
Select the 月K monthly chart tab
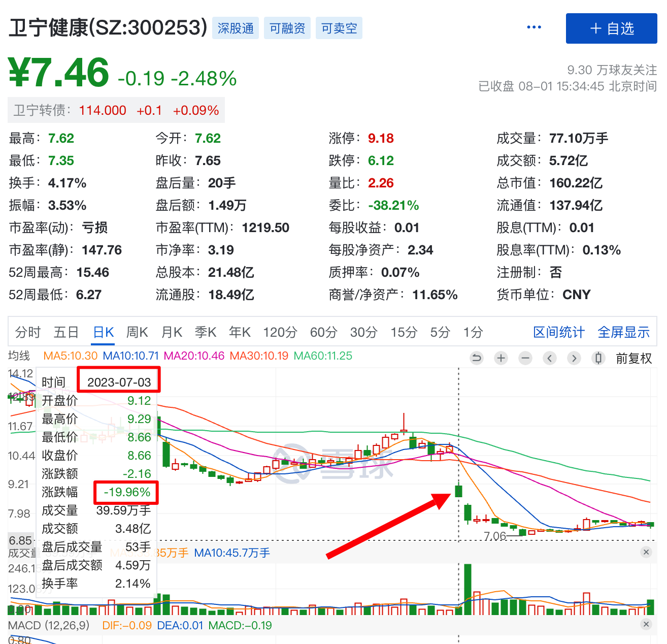172,332
